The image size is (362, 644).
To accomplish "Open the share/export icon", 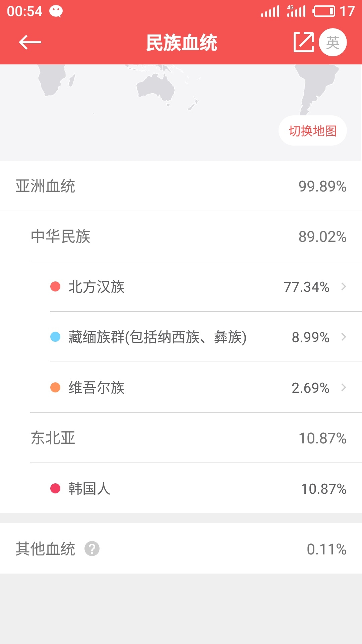I will [303, 43].
